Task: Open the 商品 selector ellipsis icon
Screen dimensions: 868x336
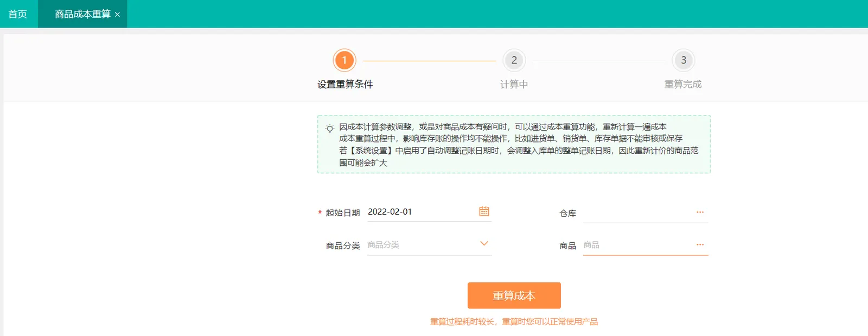Action: pyautogui.click(x=700, y=244)
